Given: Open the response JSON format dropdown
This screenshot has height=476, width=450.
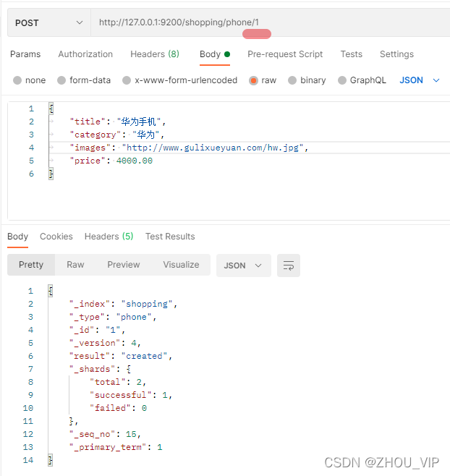Looking at the screenshot, I should 244,265.
